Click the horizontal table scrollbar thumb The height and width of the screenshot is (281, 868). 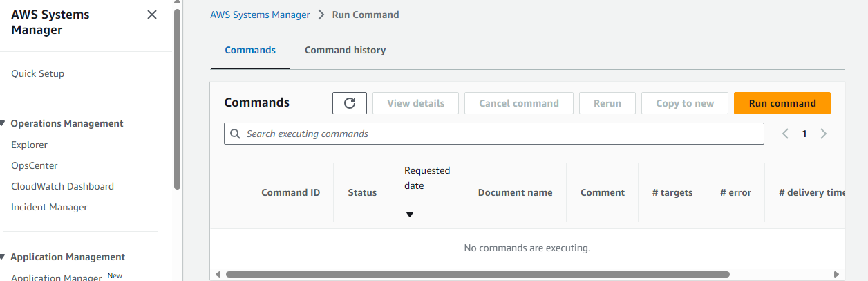pos(478,274)
